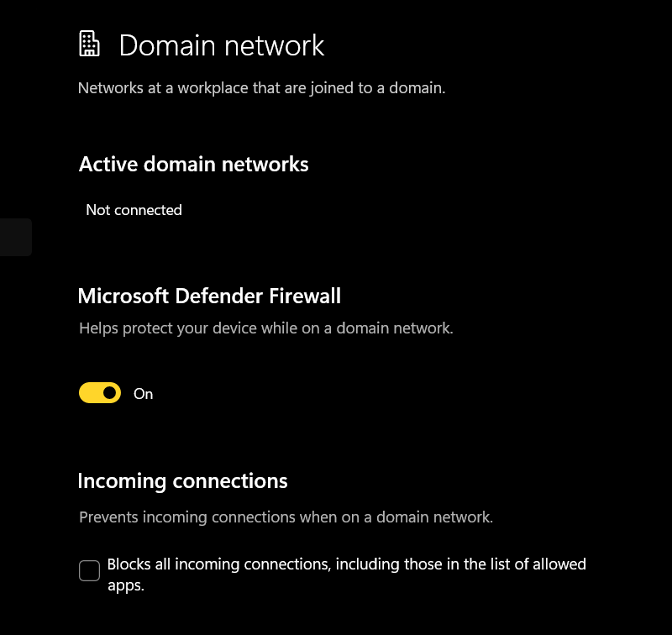
Task: Click the Not connected status text
Action: pos(134,209)
